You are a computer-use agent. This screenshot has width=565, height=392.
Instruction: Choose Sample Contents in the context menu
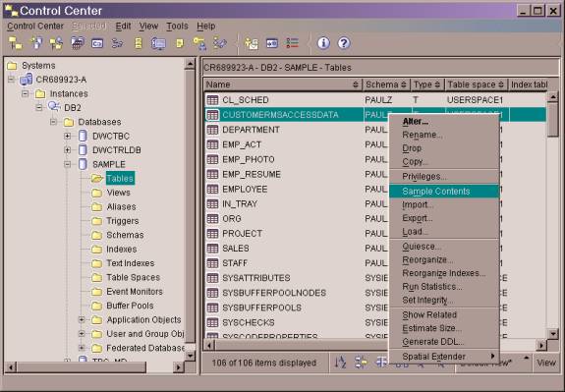[444, 191]
